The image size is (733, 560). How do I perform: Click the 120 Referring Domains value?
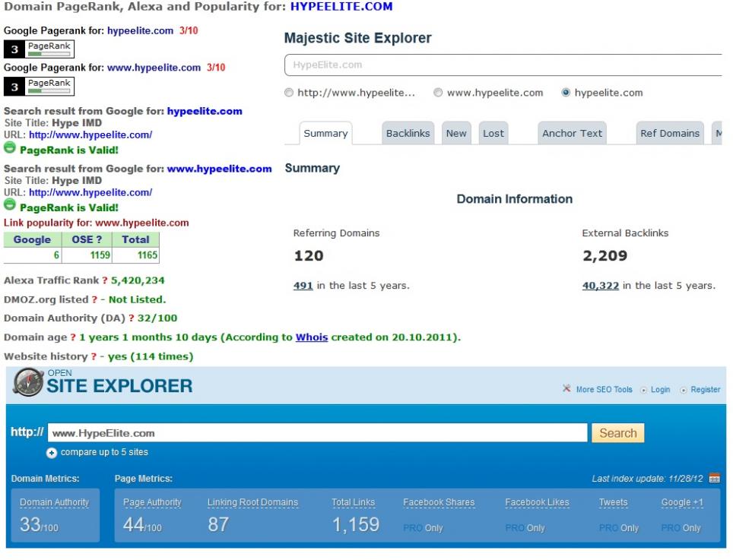click(x=309, y=256)
